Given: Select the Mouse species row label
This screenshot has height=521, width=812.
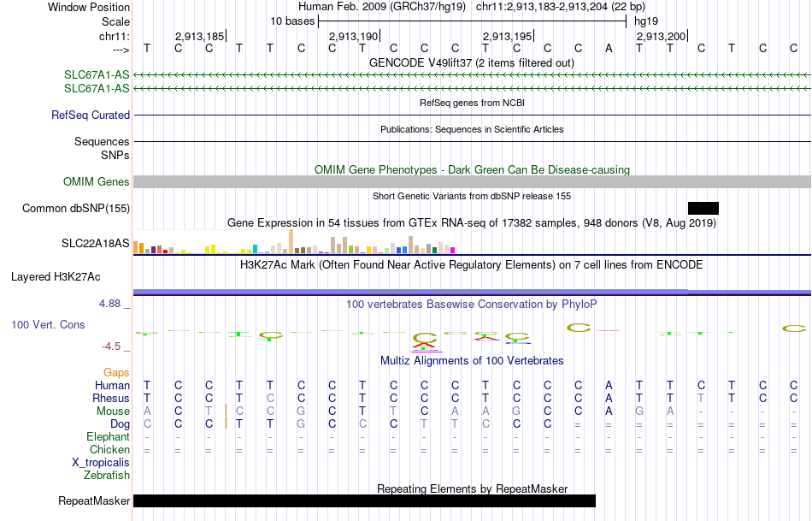Looking at the screenshot, I should click(114, 411).
